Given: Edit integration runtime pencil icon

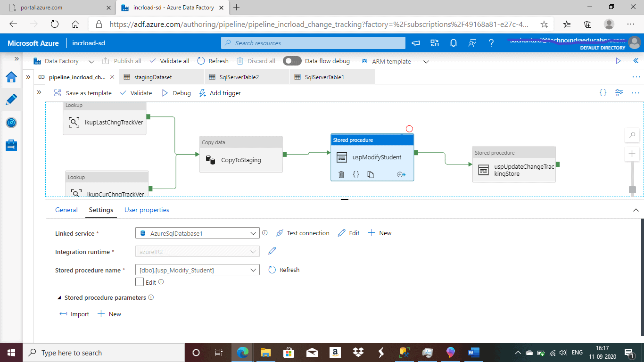Looking at the screenshot, I should click(272, 251).
